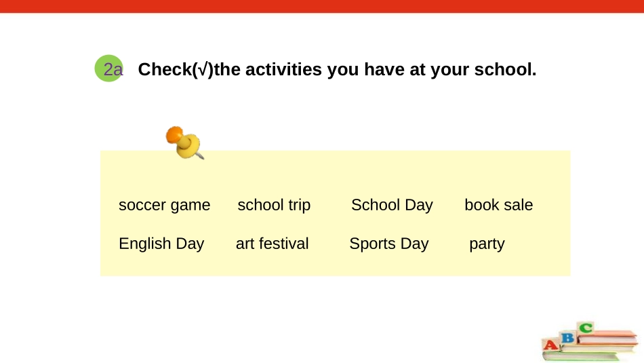
Task: Choose the "School Day" activity text
Action: pos(392,205)
